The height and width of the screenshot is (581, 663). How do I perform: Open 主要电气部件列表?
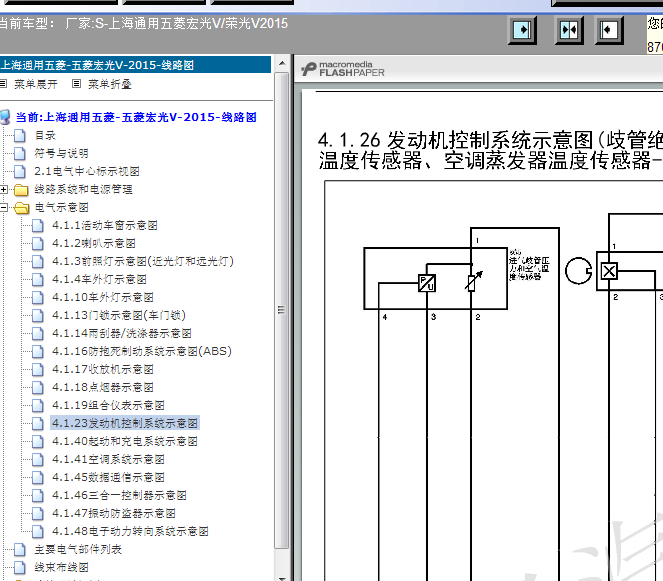pyautogui.click(x=78, y=549)
